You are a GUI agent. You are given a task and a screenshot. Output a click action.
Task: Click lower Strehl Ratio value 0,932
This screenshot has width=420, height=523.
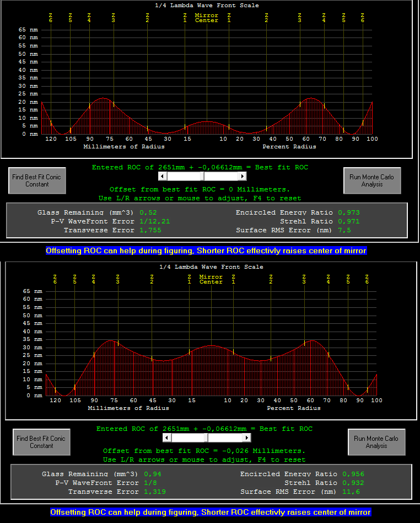(x=353, y=483)
